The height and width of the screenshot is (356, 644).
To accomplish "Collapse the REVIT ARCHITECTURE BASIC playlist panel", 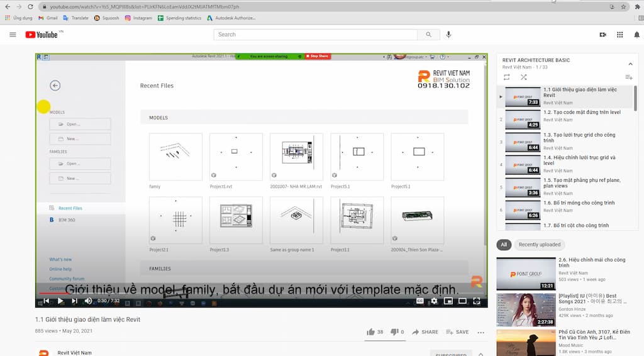I will [630, 64].
